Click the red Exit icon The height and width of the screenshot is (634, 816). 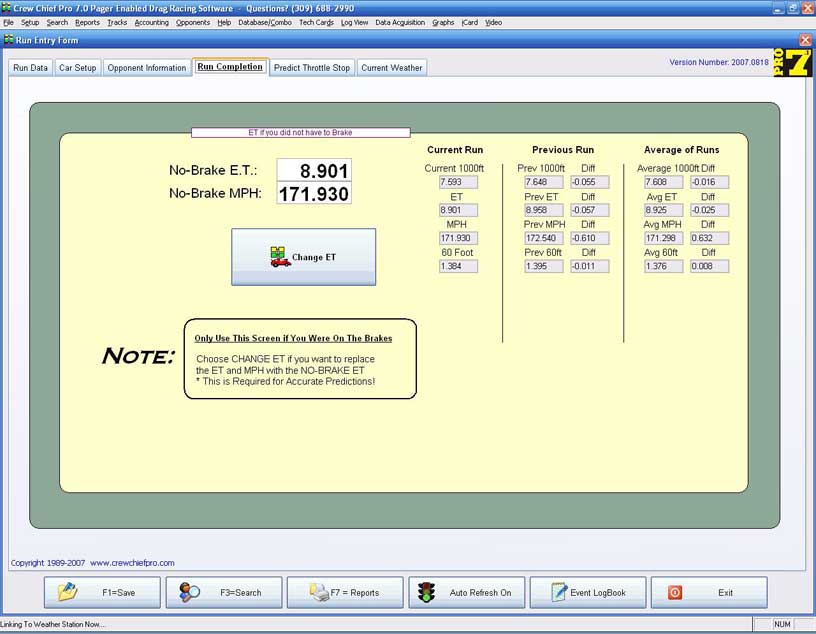(675, 592)
